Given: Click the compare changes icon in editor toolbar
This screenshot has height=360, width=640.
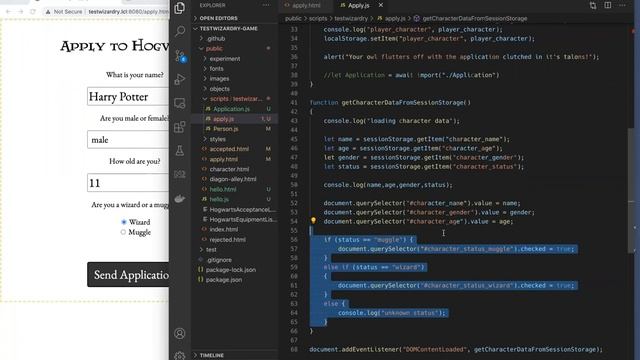Looking at the screenshot, I should click(x=593, y=5).
